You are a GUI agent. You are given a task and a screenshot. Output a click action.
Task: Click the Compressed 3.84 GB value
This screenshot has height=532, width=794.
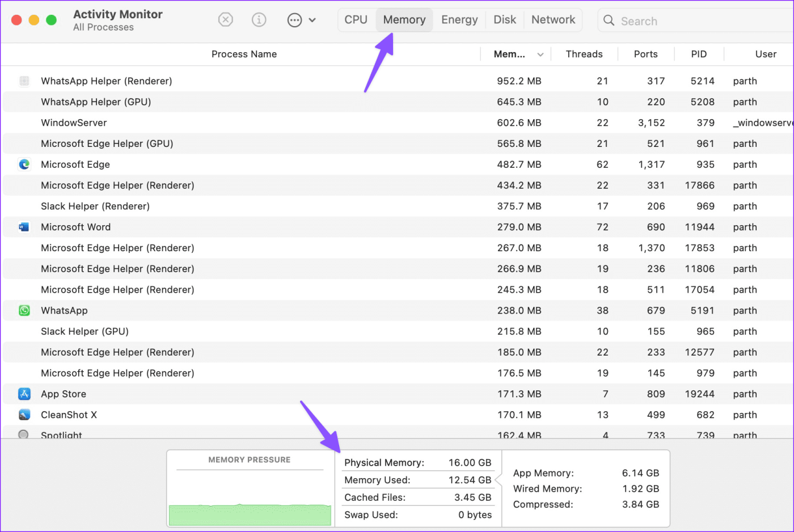(640, 504)
